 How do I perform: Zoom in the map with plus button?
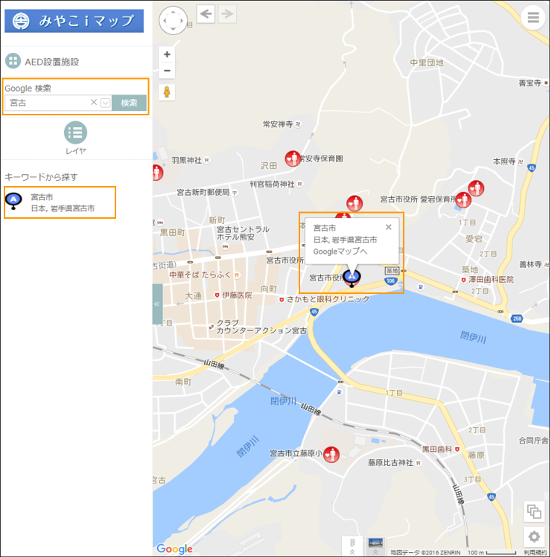click(x=167, y=54)
